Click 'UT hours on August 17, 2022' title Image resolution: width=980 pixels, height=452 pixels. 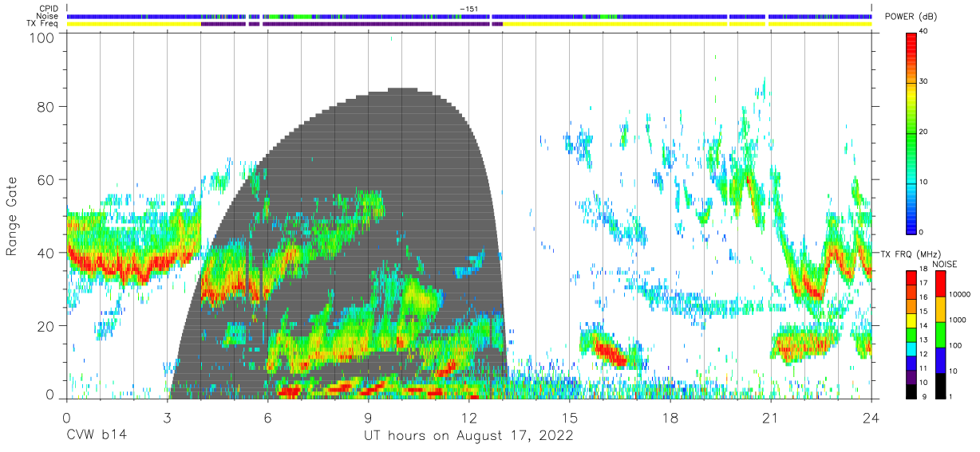(468, 436)
